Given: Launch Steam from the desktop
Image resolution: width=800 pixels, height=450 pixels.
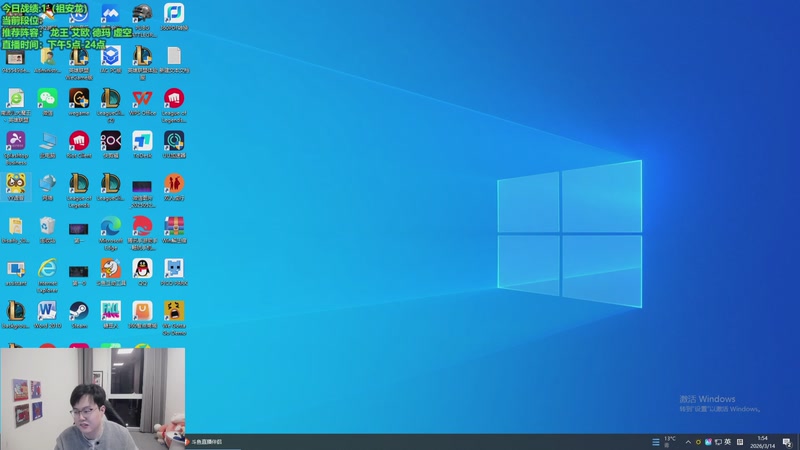Looking at the screenshot, I should tap(79, 311).
